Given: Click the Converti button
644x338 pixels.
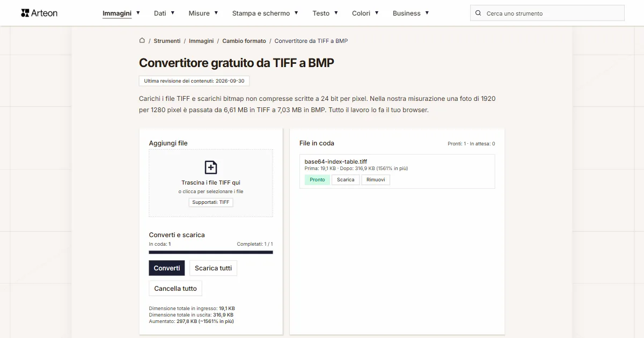Looking at the screenshot, I should [x=167, y=268].
